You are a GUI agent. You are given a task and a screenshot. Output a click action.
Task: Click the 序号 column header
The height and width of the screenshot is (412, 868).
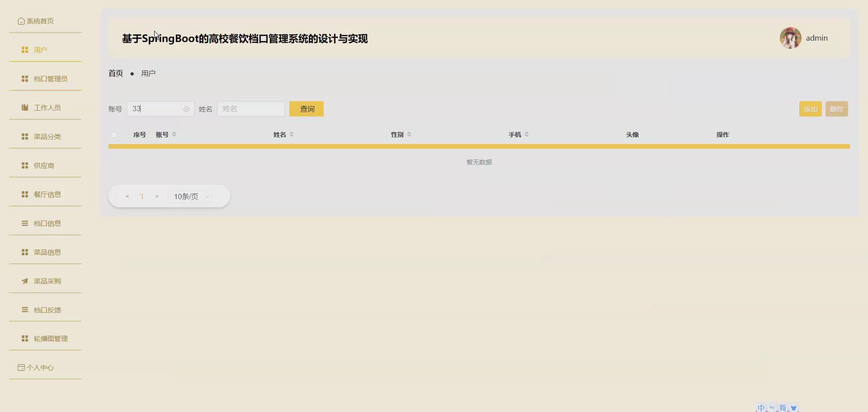pos(140,135)
